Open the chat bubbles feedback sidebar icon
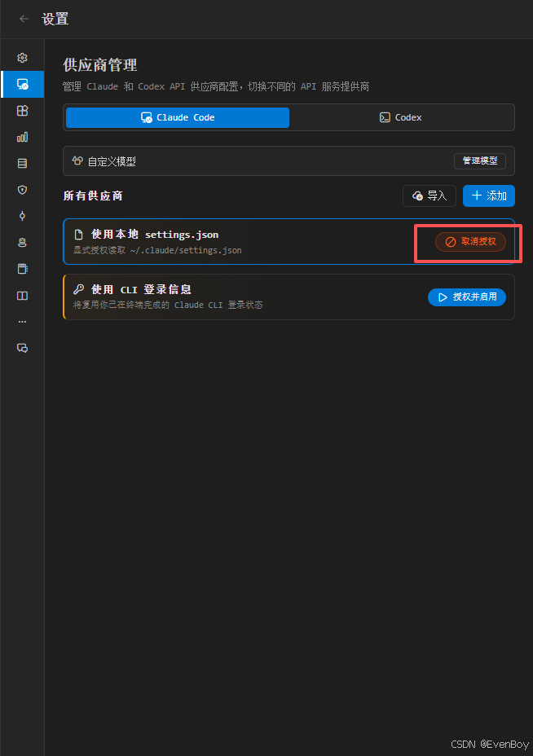Viewport: 533px width, 756px height. point(22,348)
